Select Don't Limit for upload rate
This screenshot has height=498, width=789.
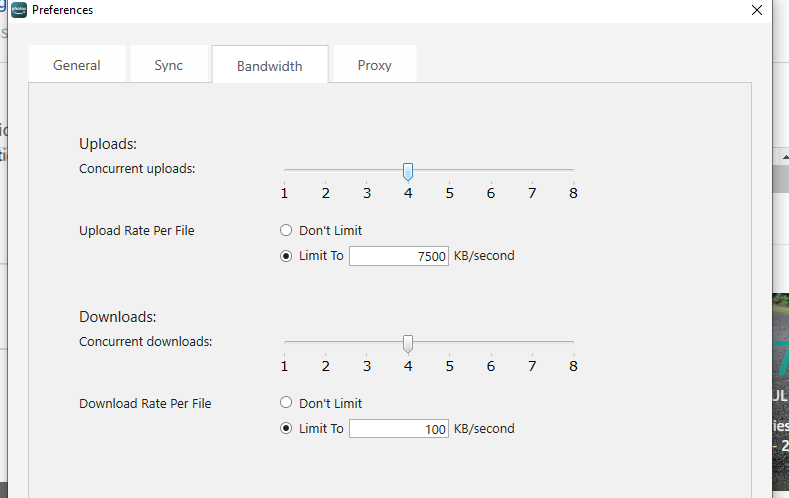[286, 231]
